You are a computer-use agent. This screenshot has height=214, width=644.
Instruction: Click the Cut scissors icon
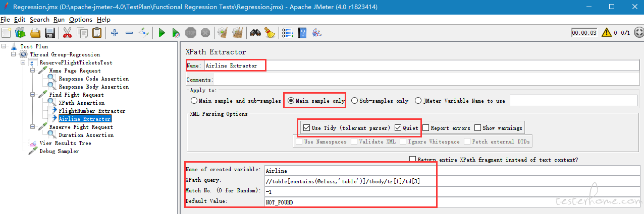pyautogui.click(x=67, y=33)
